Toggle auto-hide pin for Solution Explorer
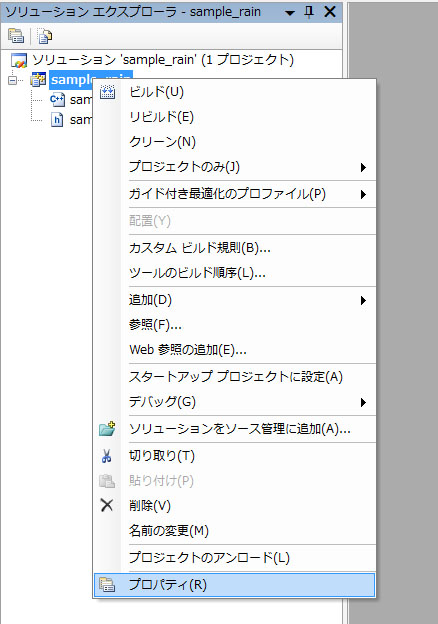438x624 pixels. point(309,12)
